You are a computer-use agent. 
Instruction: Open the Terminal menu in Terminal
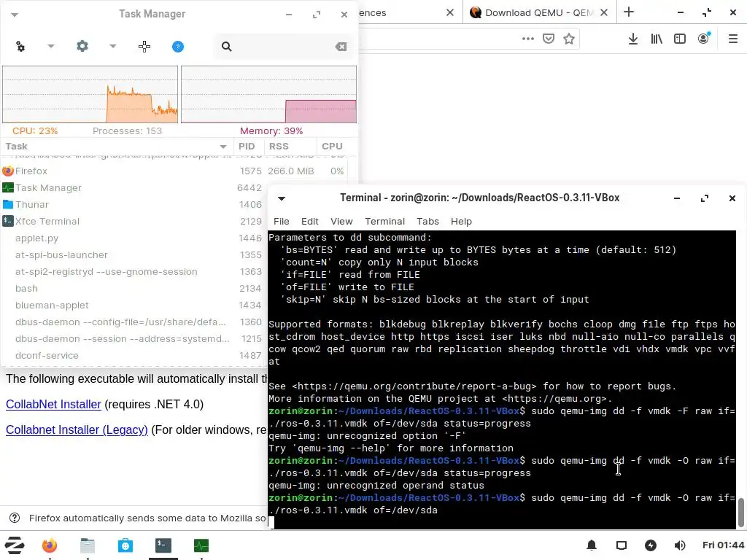point(385,222)
